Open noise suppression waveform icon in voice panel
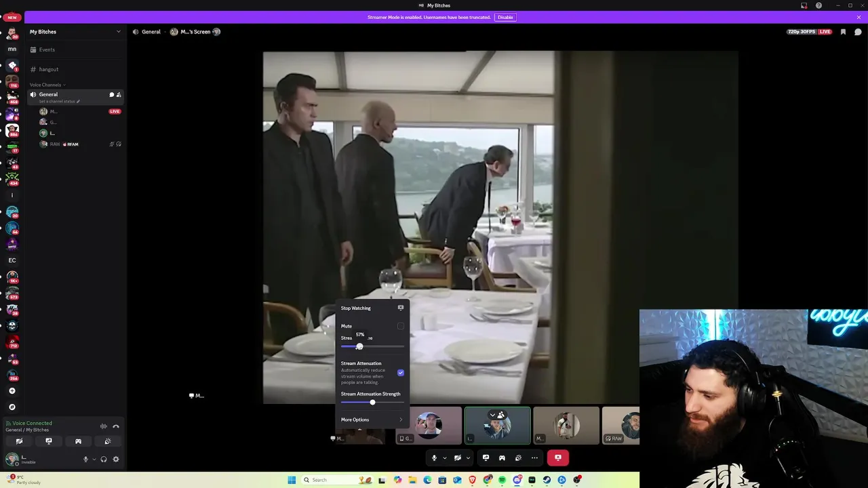Screen dimensions: 868x488 click(x=104, y=426)
